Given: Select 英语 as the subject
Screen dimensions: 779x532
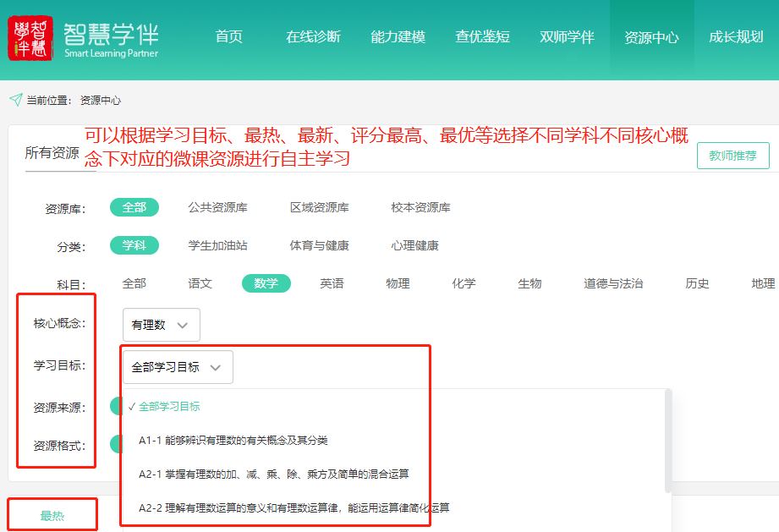Looking at the screenshot, I should tap(332, 283).
